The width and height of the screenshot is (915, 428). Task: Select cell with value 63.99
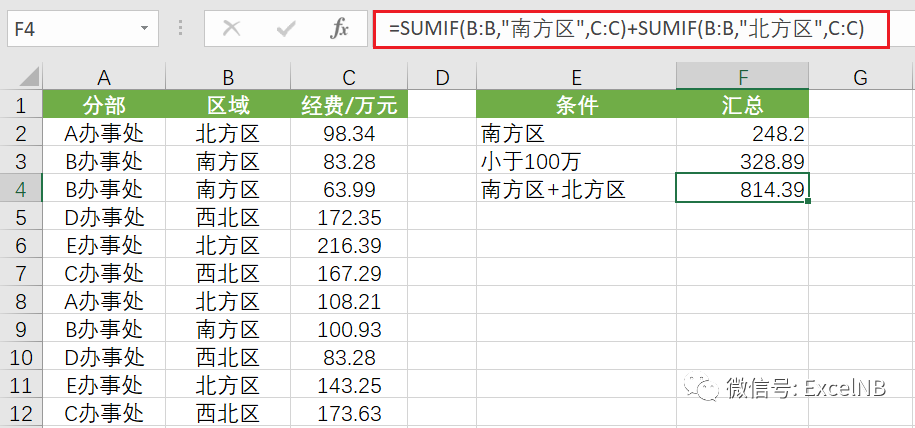[349, 189]
